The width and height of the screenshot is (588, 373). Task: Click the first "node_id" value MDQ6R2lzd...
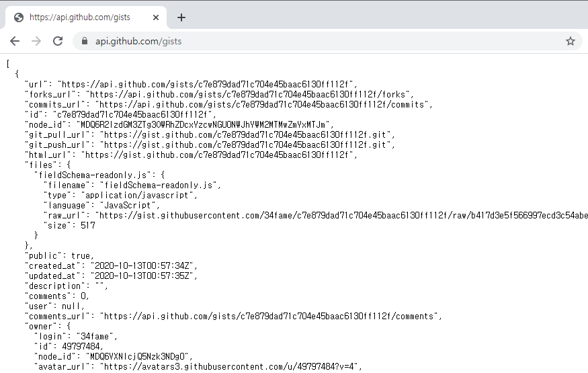click(205, 124)
